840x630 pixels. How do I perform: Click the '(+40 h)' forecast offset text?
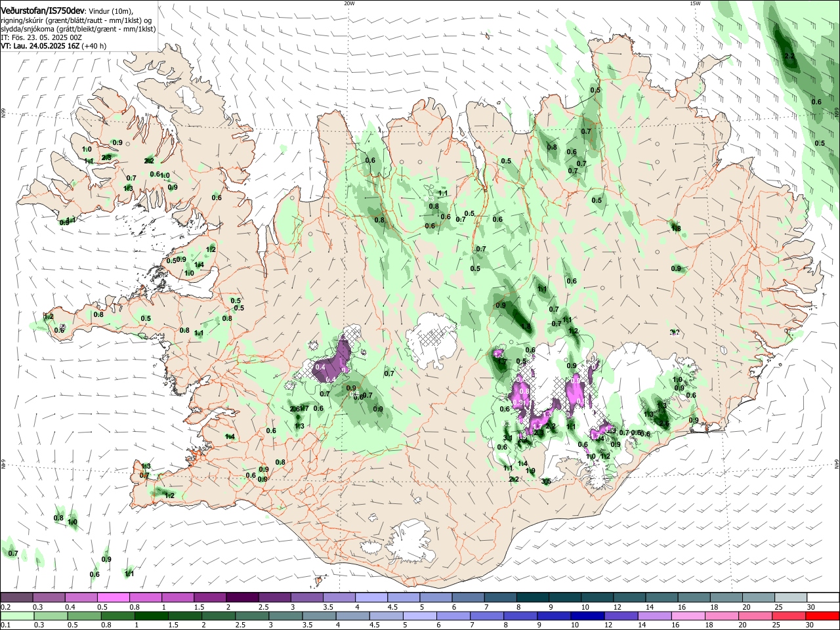pyautogui.click(x=94, y=46)
